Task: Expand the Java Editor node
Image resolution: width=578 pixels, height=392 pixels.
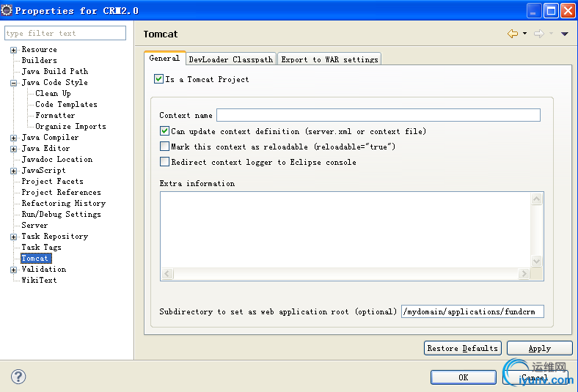Action: [x=14, y=149]
